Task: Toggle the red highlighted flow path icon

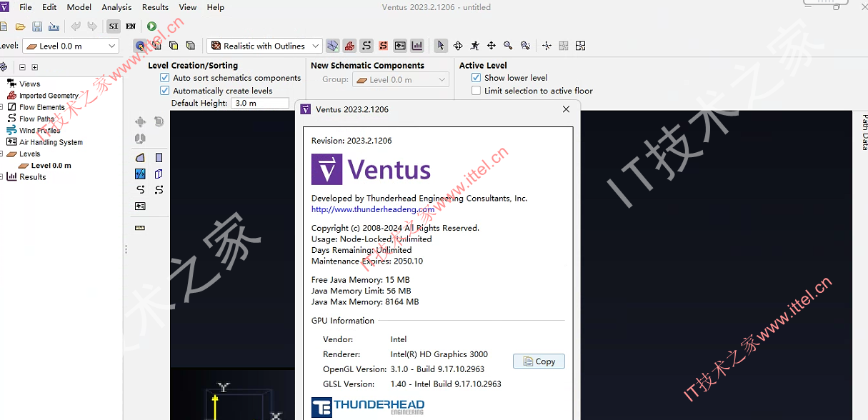Action: tap(383, 46)
